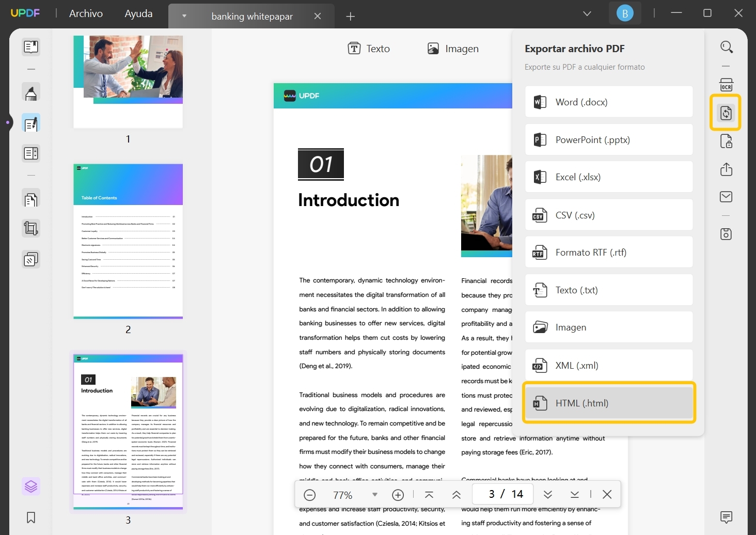Export to Excel (.xlsx)
Screen dimensions: 756x535
pyautogui.click(x=609, y=177)
